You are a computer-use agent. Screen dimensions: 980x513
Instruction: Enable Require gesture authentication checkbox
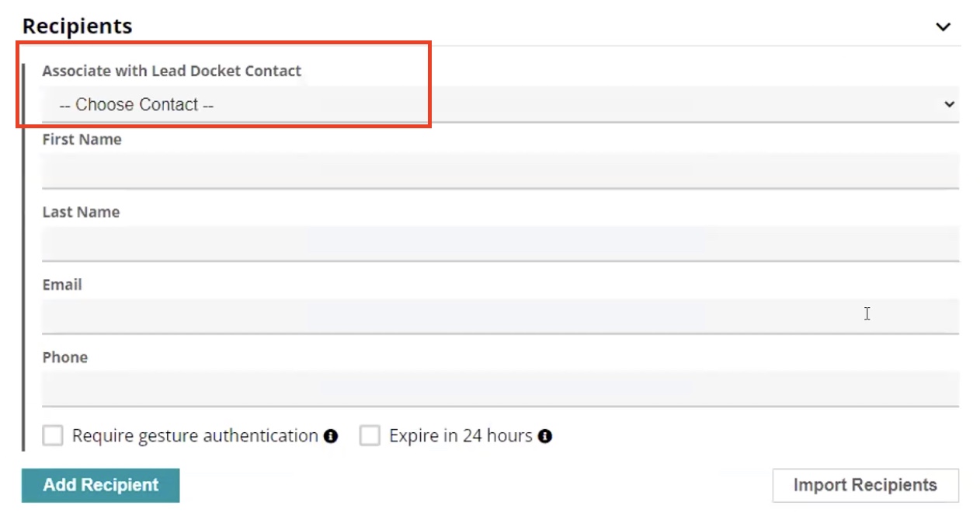53,435
